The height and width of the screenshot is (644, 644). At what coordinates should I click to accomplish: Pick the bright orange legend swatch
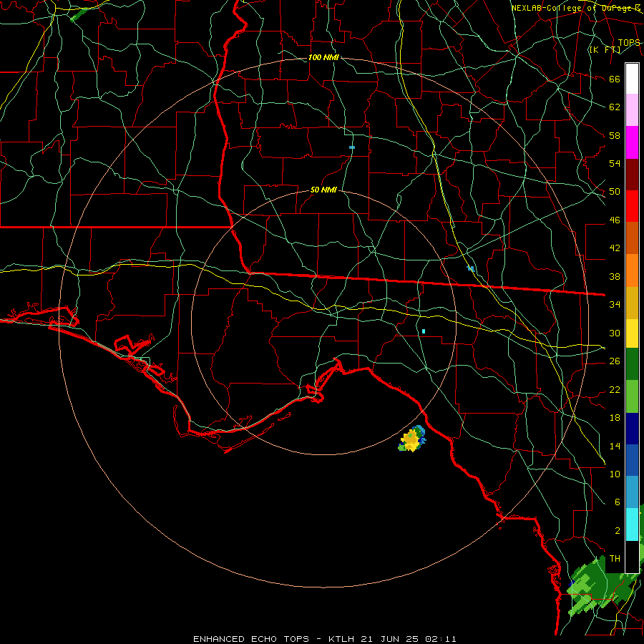coord(632,270)
